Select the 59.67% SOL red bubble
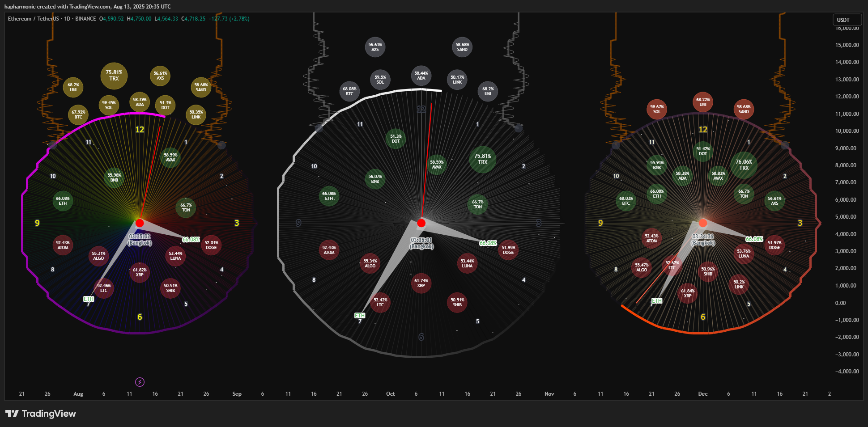Screen dimensions: 868x427 click(657, 109)
